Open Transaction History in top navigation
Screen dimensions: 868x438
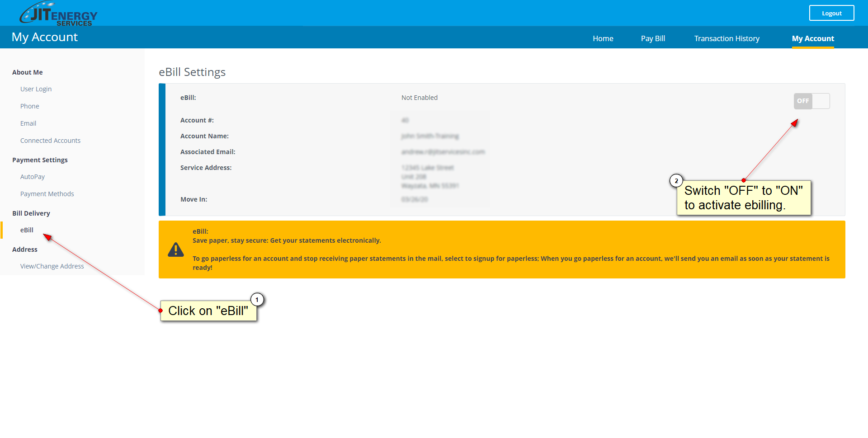tap(726, 38)
